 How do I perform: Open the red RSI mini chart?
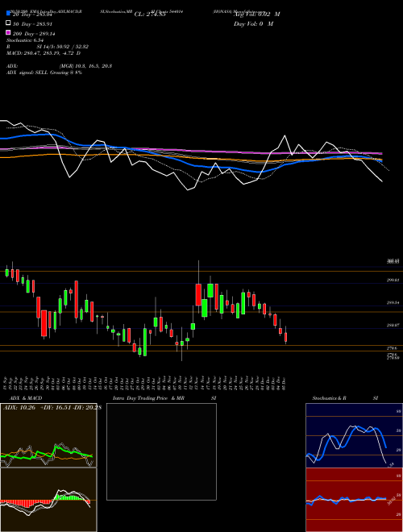[354, 500]
